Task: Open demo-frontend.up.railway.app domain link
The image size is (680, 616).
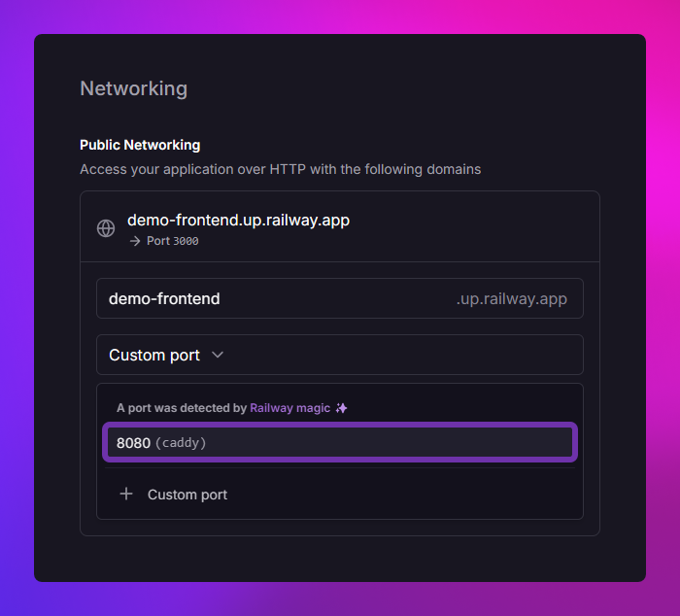Action: pyautogui.click(x=238, y=220)
